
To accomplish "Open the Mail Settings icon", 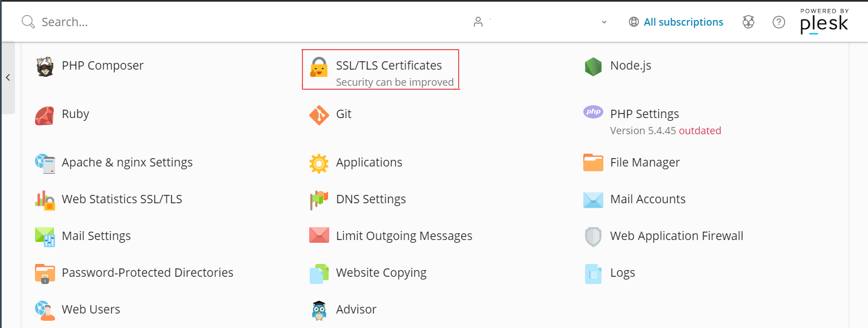I will pos(44,237).
